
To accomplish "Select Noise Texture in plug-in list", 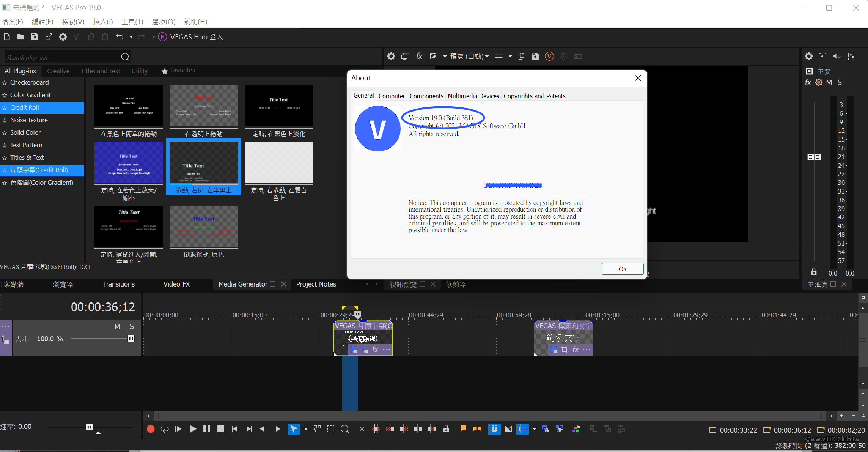I will [x=29, y=120].
